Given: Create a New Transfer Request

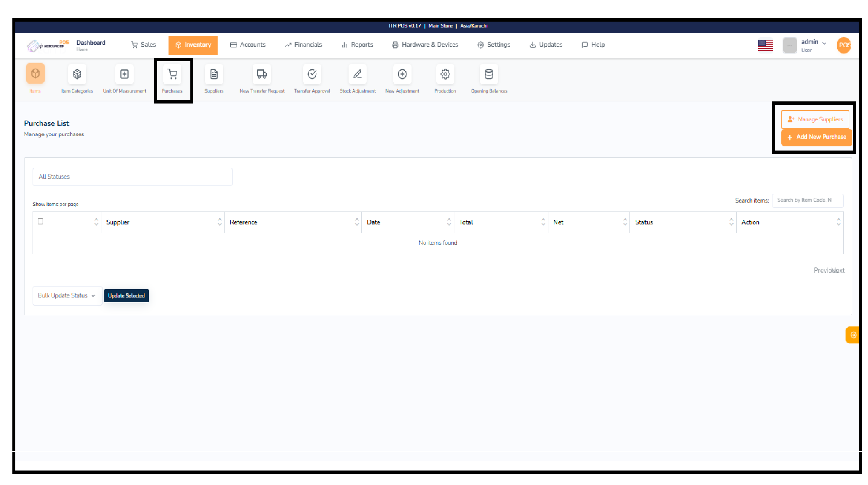Looking at the screenshot, I should [261, 78].
